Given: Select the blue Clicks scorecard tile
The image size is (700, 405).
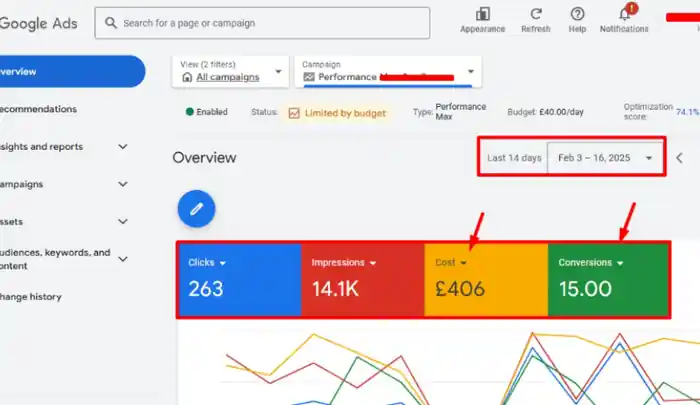Looking at the screenshot, I should (240, 280).
